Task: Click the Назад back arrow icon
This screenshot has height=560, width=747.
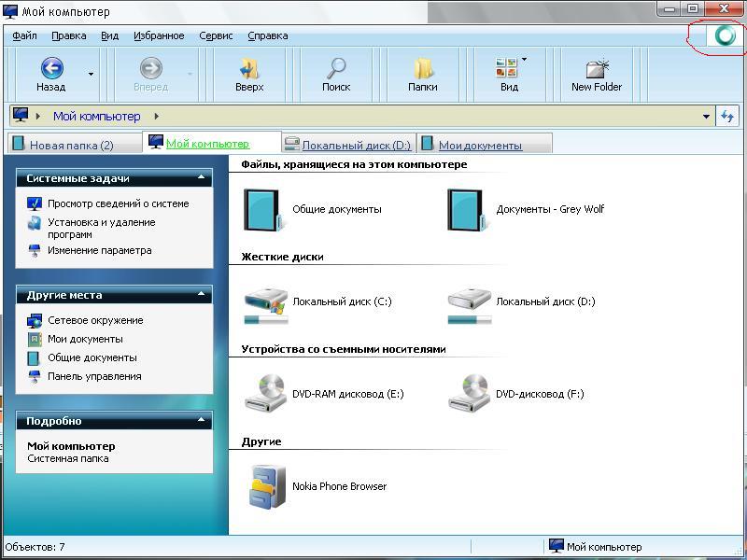Action: 51,67
